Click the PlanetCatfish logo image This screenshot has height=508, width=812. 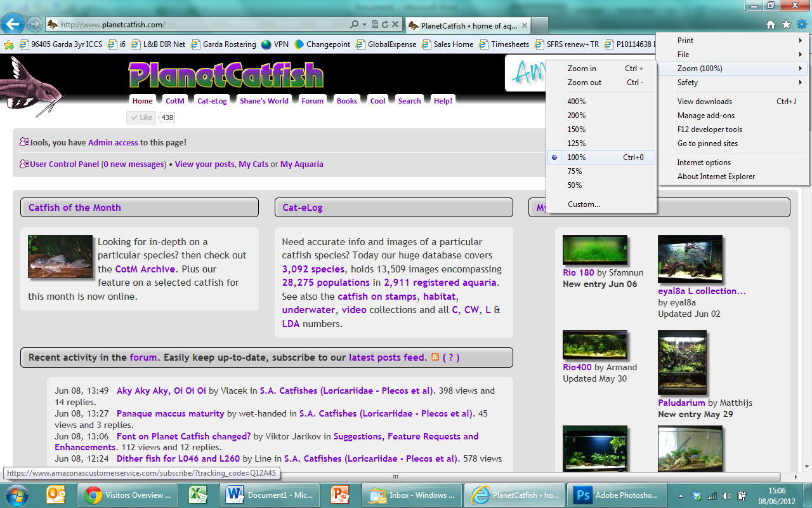coord(226,75)
